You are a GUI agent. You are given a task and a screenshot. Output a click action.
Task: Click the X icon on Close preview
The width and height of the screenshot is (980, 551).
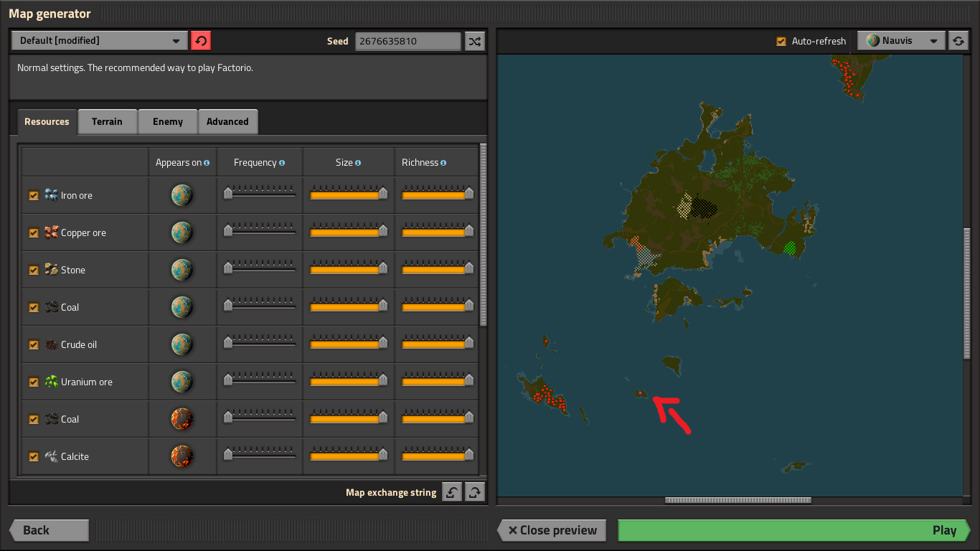pyautogui.click(x=512, y=531)
